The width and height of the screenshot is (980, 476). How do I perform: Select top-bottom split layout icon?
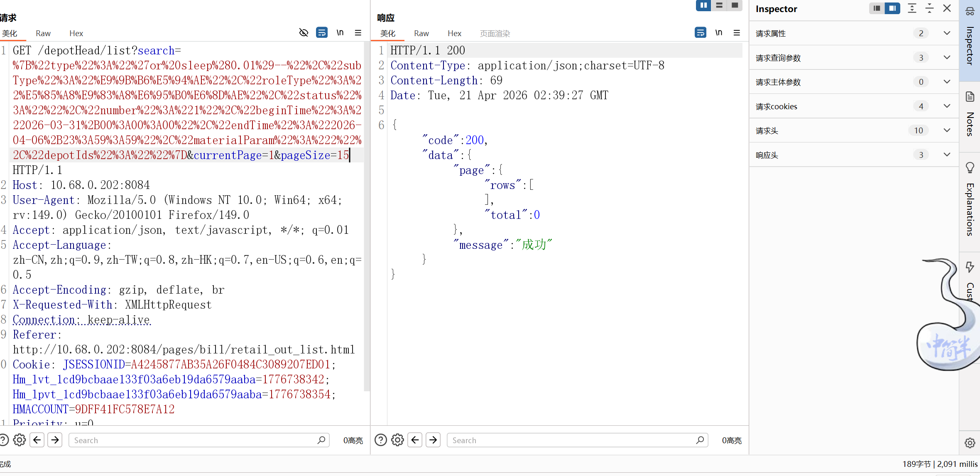click(719, 5)
